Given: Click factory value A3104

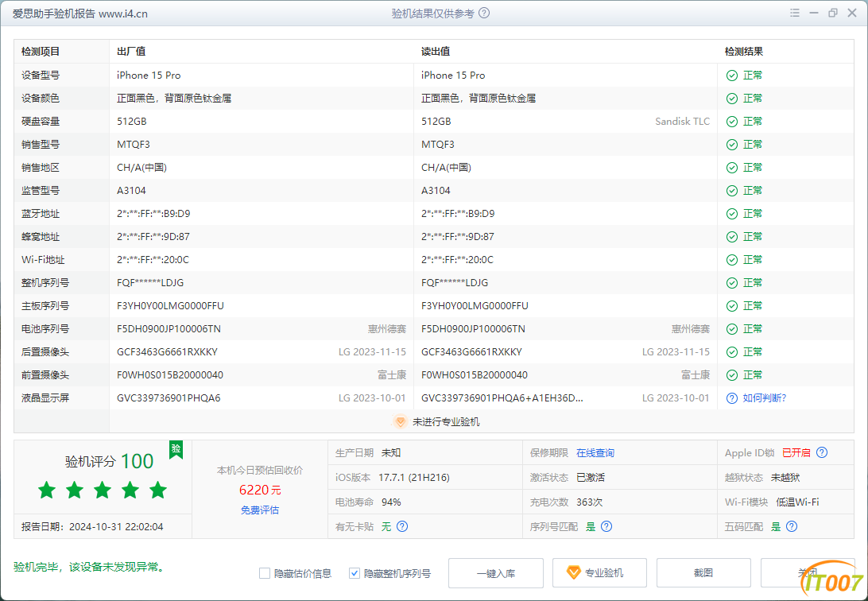Looking at the screenshot, I should (131, 191).
